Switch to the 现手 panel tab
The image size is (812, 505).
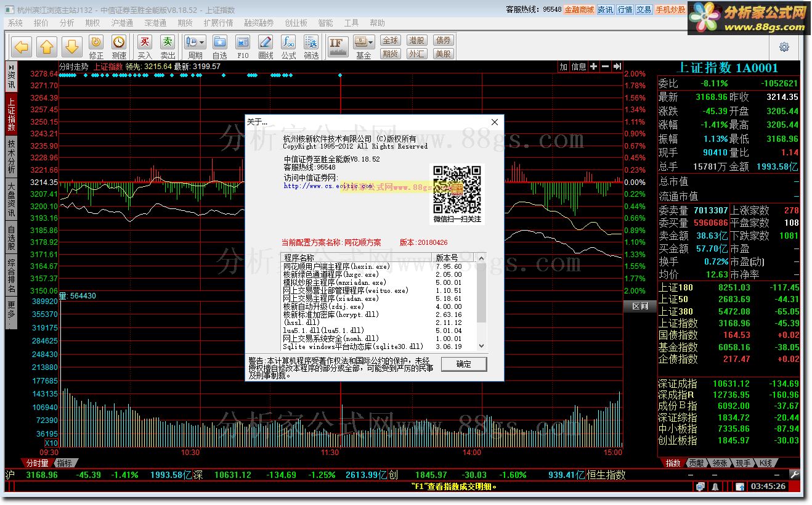[743, 463]
